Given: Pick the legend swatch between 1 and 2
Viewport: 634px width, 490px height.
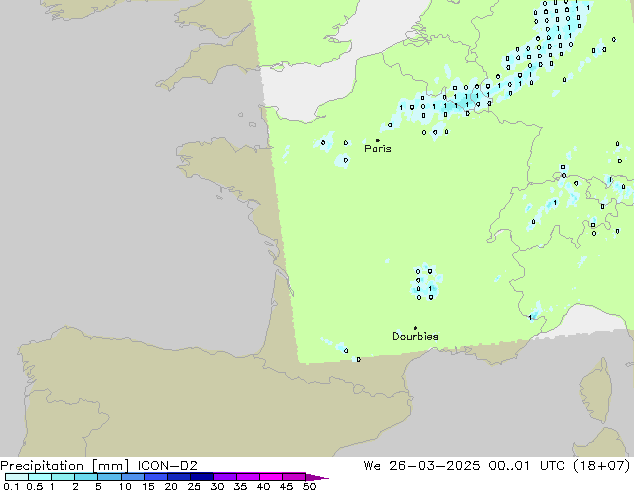Looking at the screenshot, I should [x=63, y=477].
